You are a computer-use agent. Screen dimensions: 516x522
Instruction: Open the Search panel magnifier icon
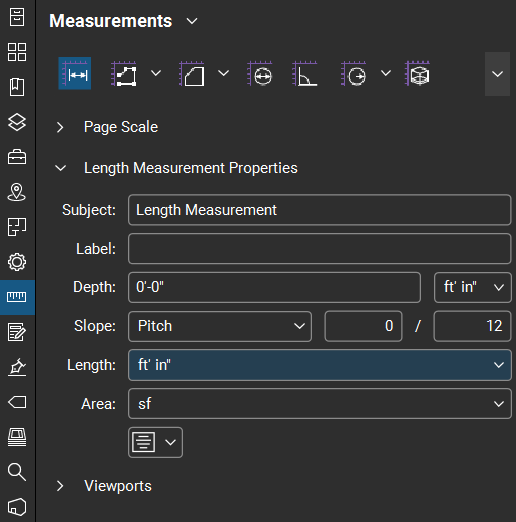pyautogui.click(x=17, y=472)
